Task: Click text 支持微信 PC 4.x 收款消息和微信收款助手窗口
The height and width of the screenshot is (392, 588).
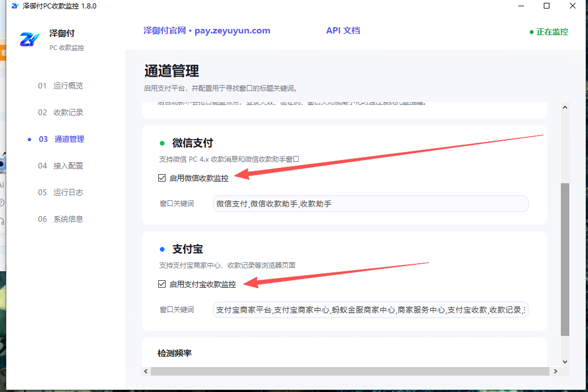Action: (x=229, y=159)
